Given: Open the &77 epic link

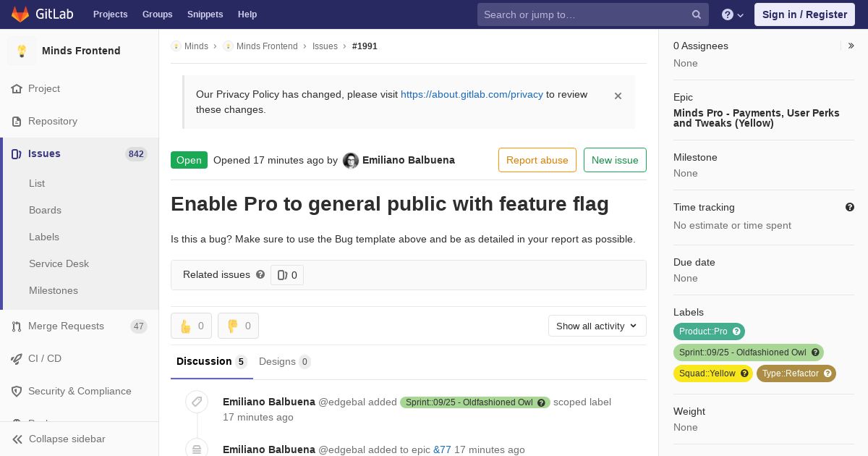Looking at the screenshot, I should tap(442, 449).
